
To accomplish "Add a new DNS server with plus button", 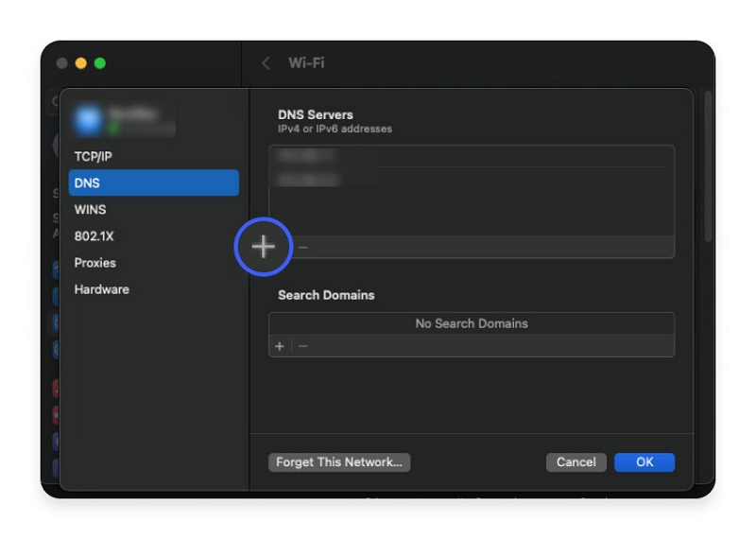I will click(264, 247).
